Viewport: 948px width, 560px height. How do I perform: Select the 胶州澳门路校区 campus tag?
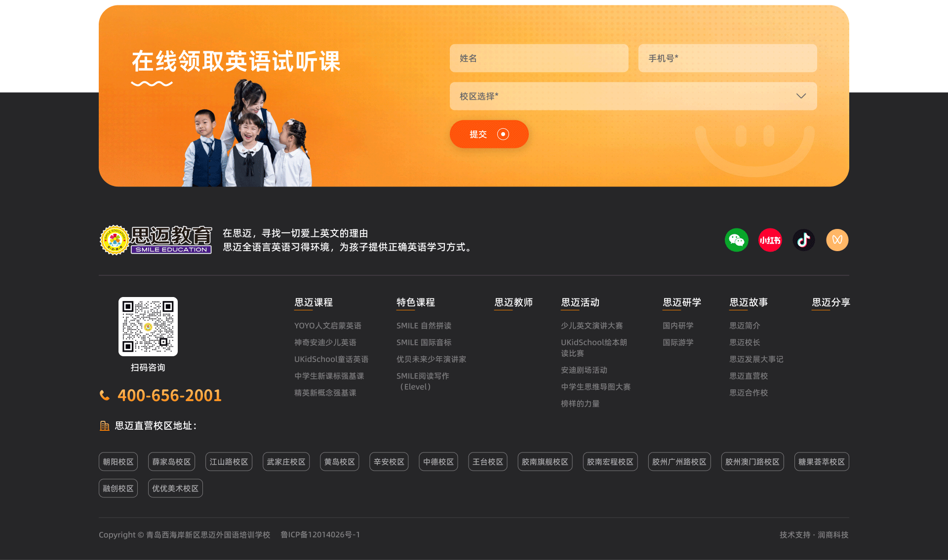pyautogui.click(x=752, y=462)
